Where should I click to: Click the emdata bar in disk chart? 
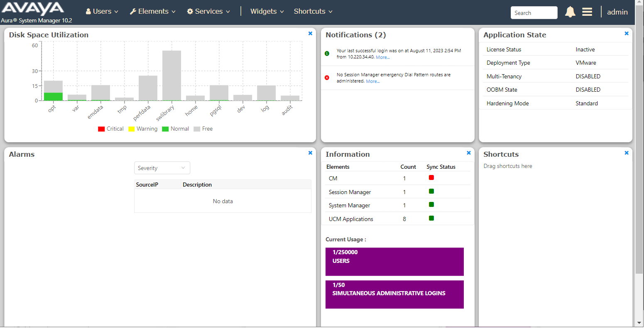pyautogui.click(x=100, y=93)
